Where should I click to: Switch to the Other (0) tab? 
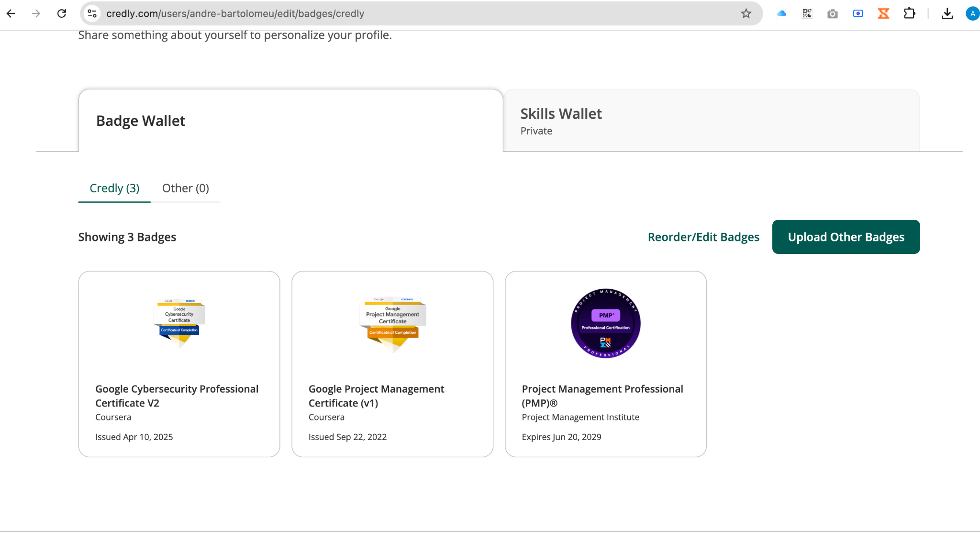(186, 188)
